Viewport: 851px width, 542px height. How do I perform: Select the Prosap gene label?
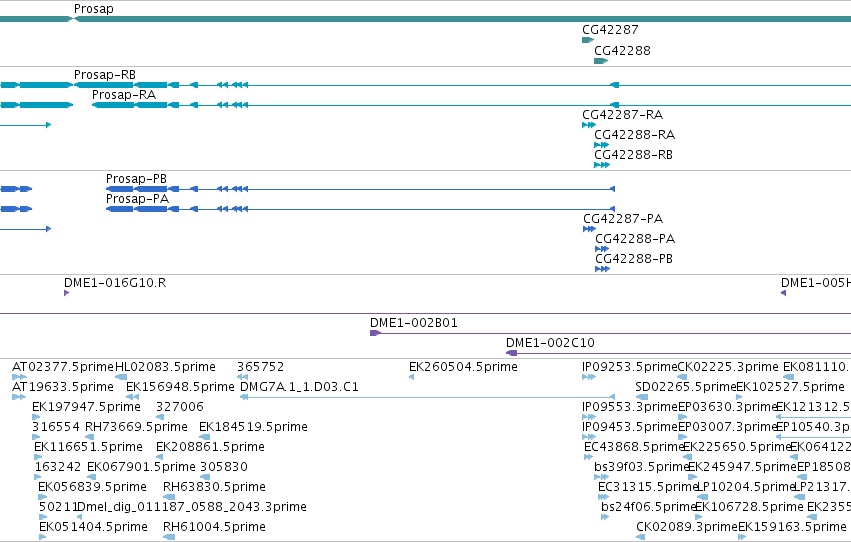93,9
